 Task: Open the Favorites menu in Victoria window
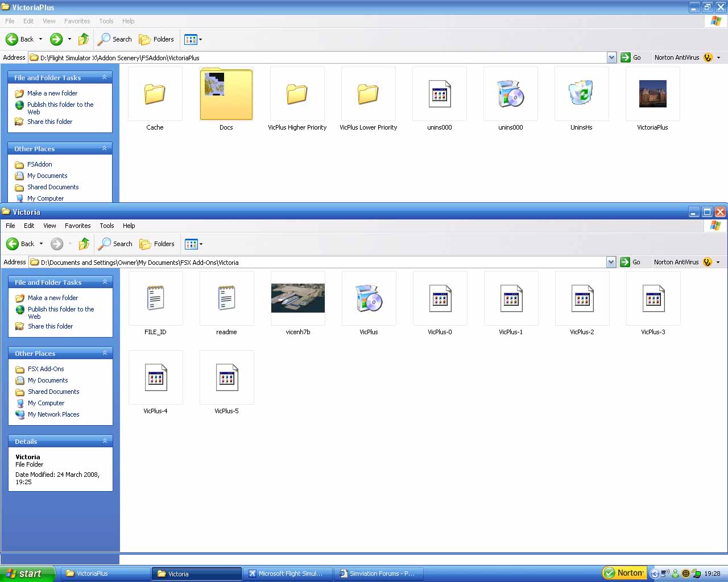point(77,226)
